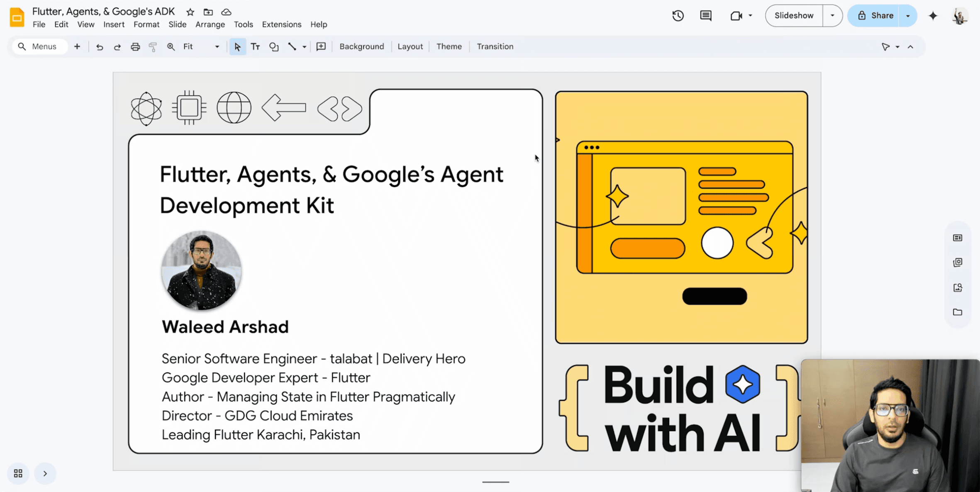Click the Background button
Screen dimensions: 980x492
click(x=362, y=46)
